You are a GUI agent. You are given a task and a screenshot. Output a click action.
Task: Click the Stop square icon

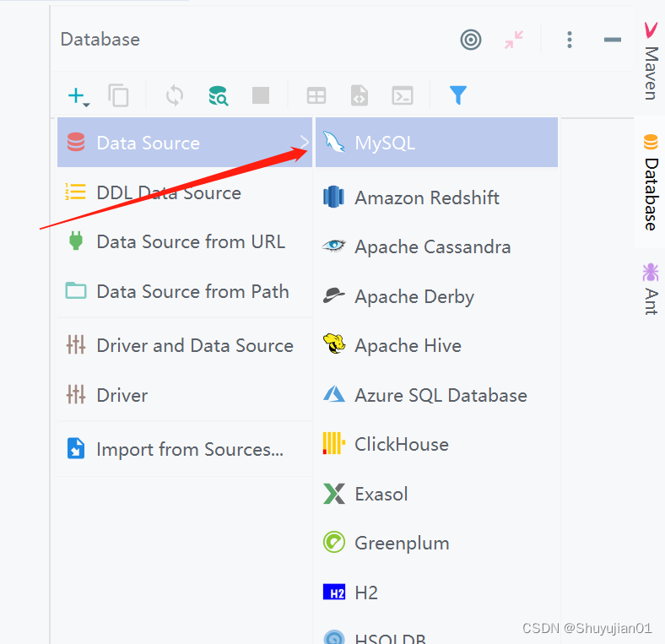[261, 95]
